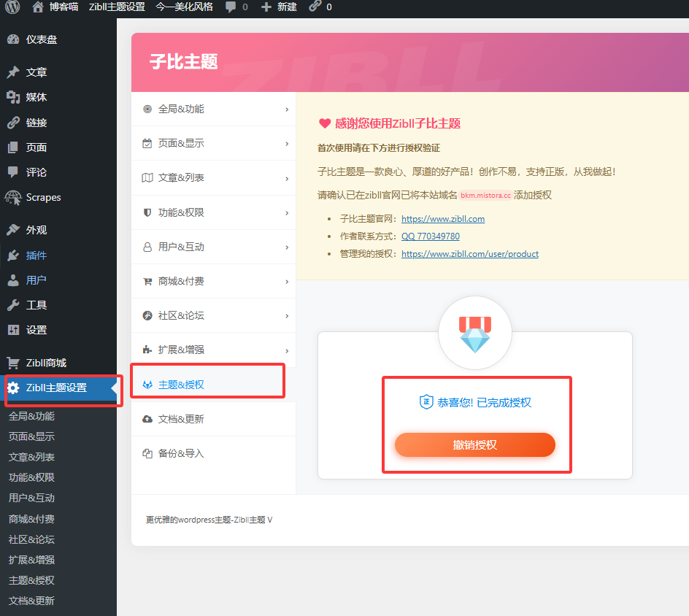Open sidebar submenu item 扩展&增强
This screenshot has width=689, height=616.
click(x=31, y=560)
